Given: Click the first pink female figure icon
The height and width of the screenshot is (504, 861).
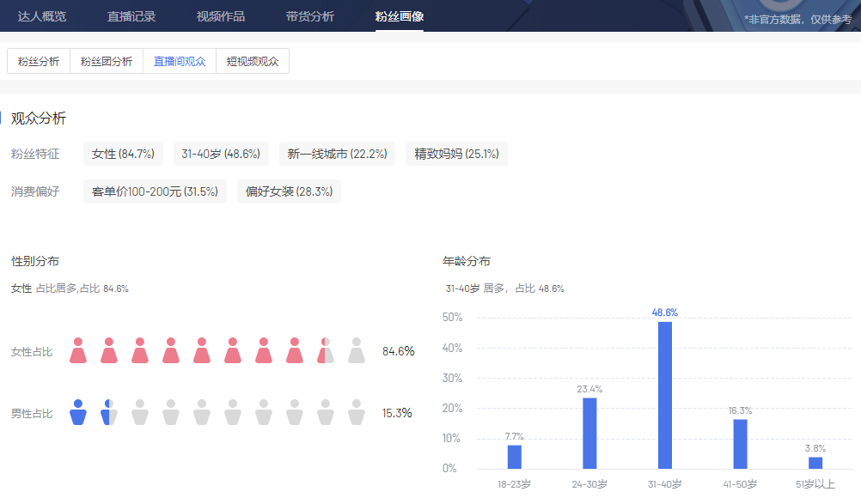Looking at the screenshot, I should click(x=78, y=350).
